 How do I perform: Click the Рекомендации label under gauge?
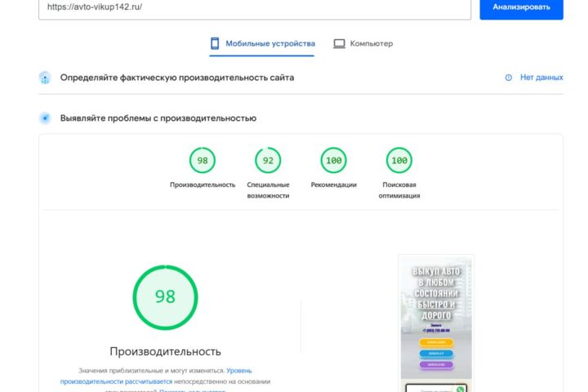pyautogui.click(x=334, y=185)
